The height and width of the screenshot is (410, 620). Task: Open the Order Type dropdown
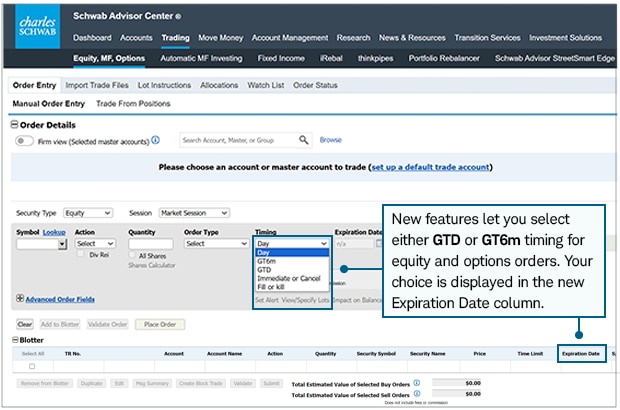coord(216,244)
